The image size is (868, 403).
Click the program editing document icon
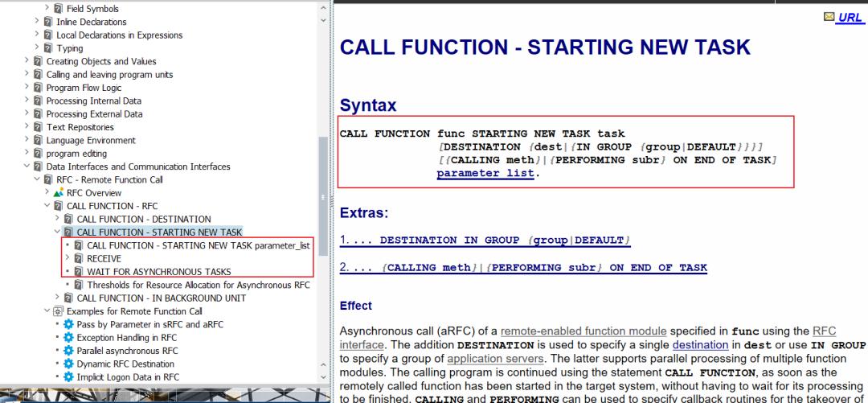[x=39, y=154]
